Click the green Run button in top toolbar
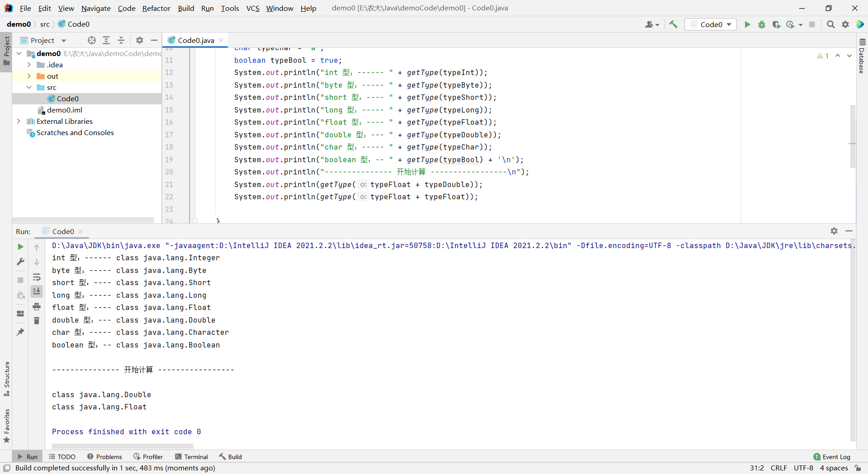Image resolution: width=868 pixels, height=474 pixels. (747, 24)
